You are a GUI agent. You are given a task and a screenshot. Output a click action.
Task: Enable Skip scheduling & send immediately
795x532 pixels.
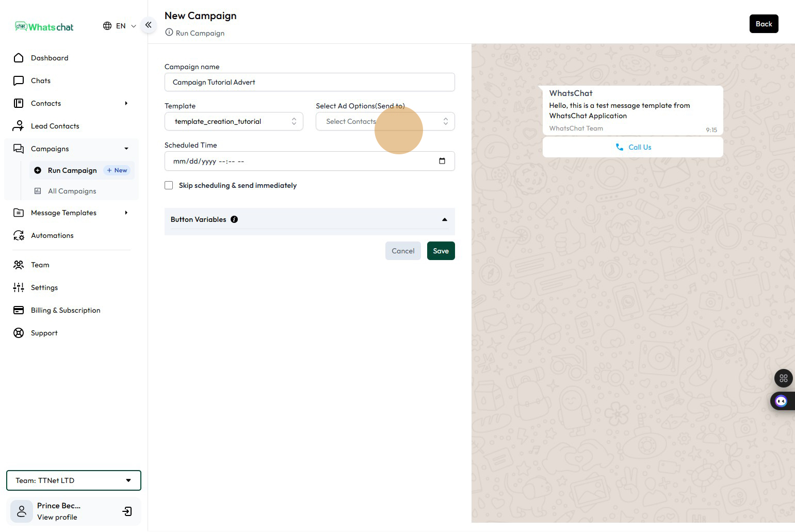coord(169,185)
